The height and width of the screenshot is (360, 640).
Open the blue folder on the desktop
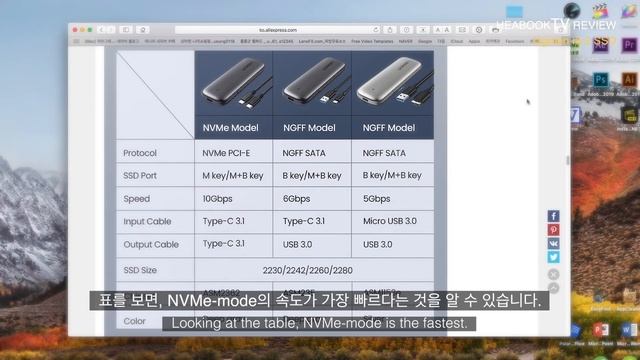[514, 11]
